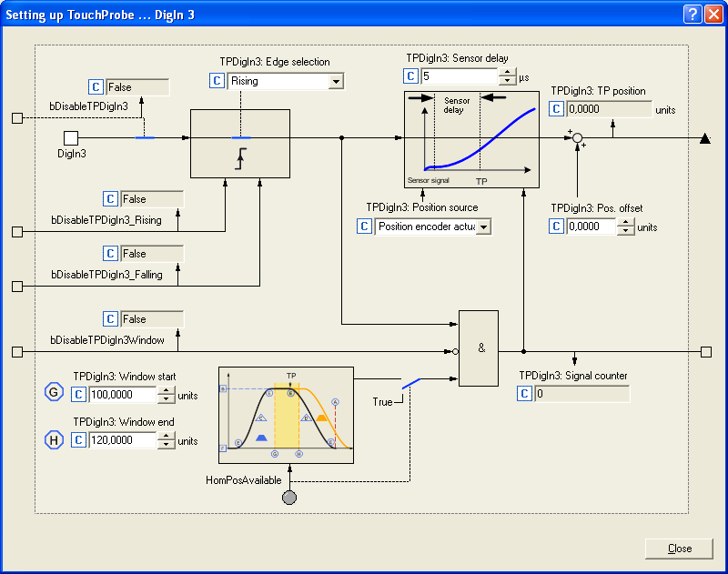Click the Pos. offset value field
This screenshot has height=574, width=728.
tap(591, 227)
